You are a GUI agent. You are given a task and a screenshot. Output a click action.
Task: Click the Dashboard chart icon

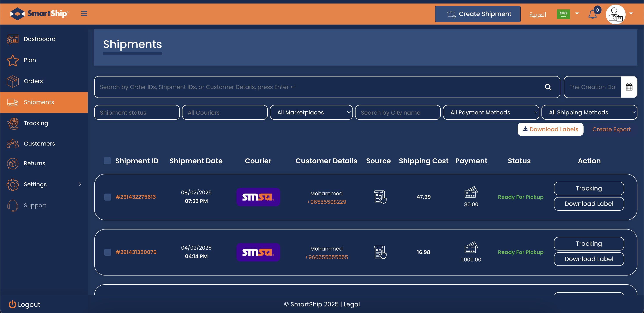(12, 39)
